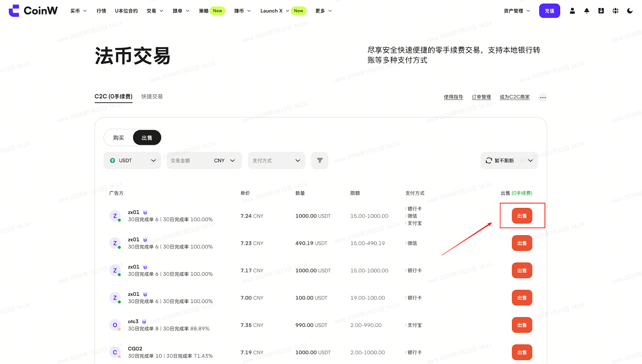Click the app download icon
The width and height of the screenshot is (642, 364).
(x=601, y=11)
